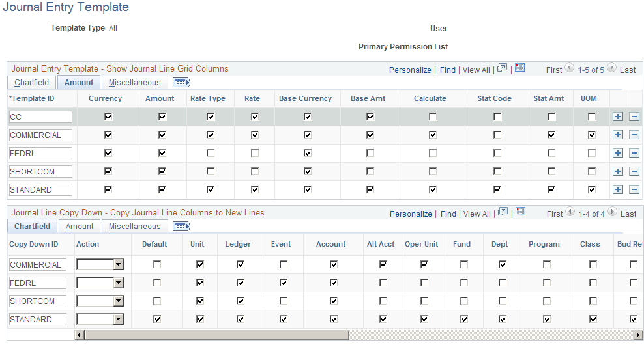644x345 pixels.
Task: Check Event box for COMMERCIAL copy down
Action: click(x=284, y=264)
